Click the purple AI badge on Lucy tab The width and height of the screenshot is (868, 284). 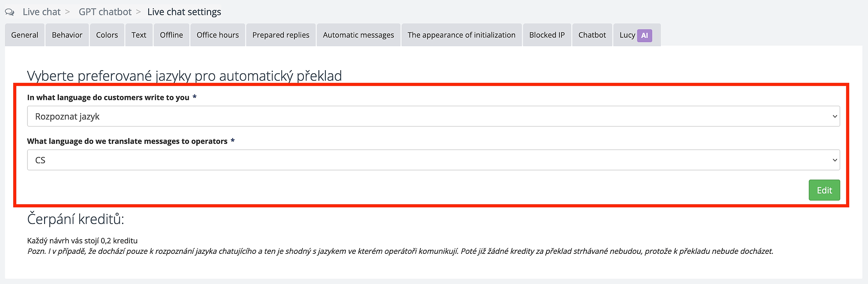click(644, 35)
